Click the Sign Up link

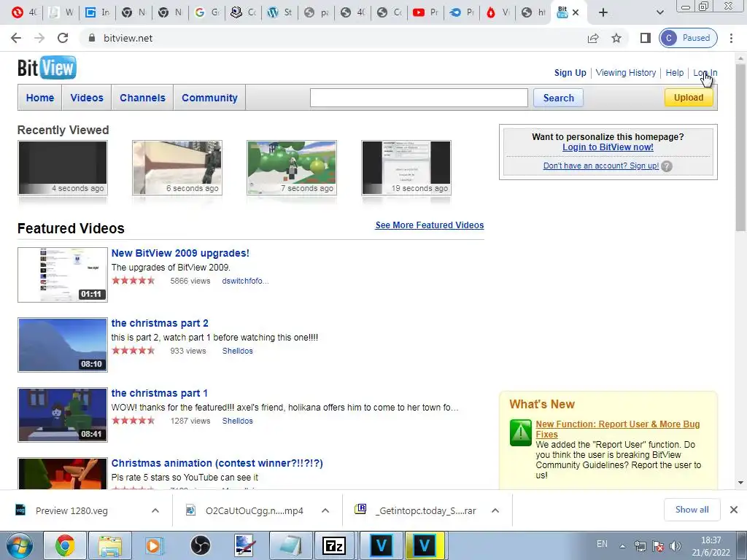tap(570, 73)
